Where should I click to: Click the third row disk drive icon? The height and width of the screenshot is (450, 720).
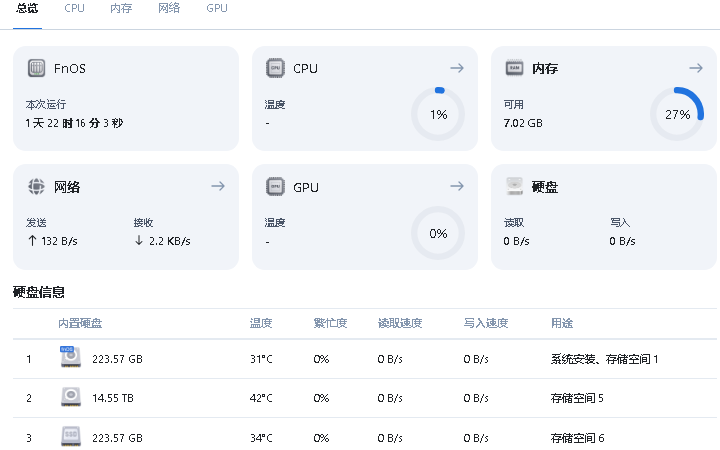(x=71, y=437)
